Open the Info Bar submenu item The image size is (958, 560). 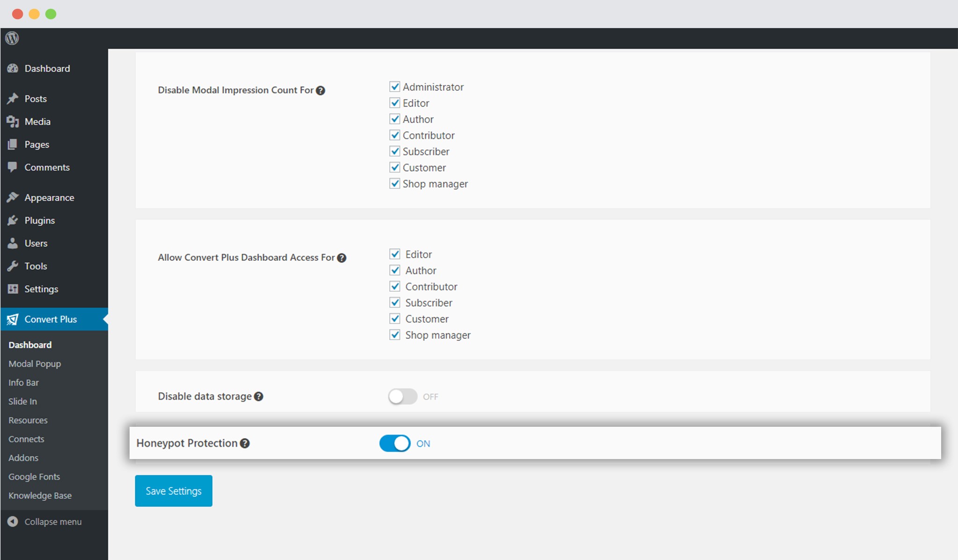pos(23,382)
